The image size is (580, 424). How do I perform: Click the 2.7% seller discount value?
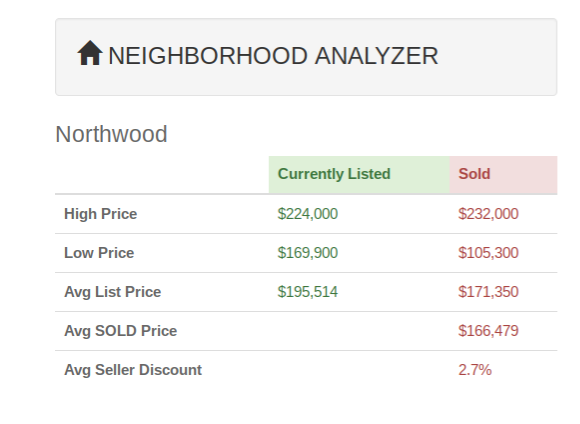click(x=475, y=370)
